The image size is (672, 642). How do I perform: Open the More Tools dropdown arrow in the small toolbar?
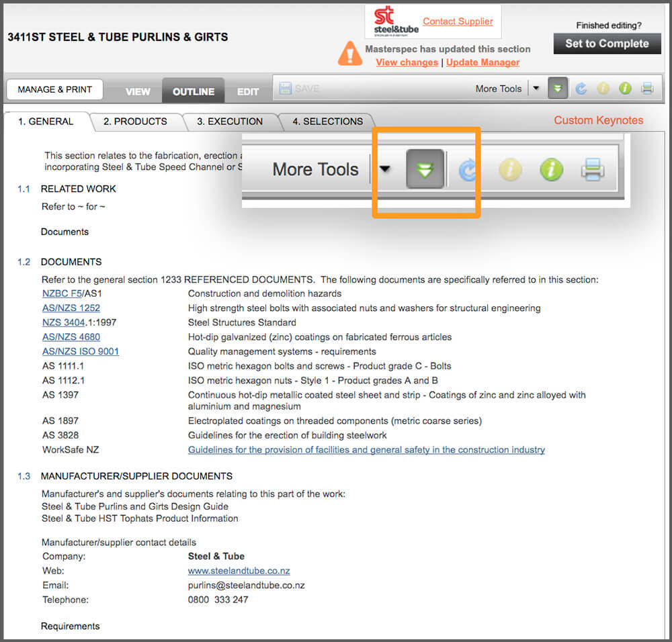(536, 89)
